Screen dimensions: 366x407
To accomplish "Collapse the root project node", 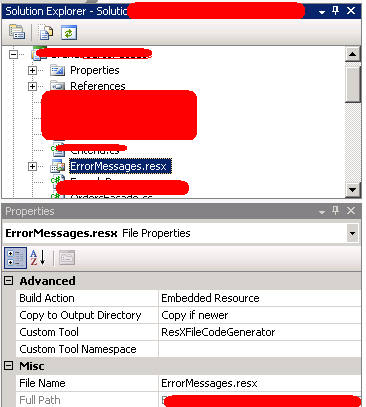I will [x=13, y=54].
